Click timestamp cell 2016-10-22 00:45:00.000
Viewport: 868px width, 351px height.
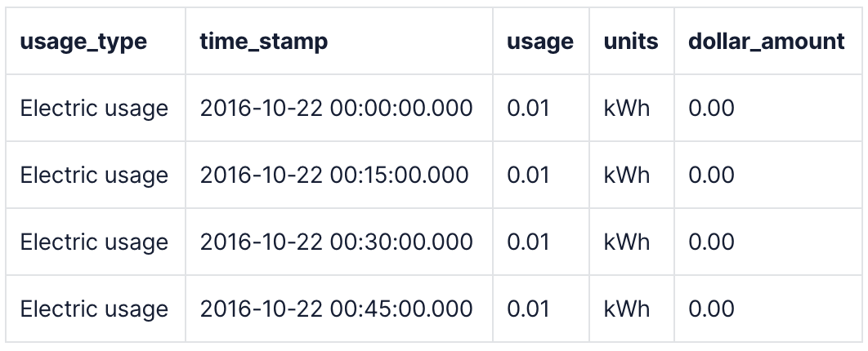[x=336, y=309]
